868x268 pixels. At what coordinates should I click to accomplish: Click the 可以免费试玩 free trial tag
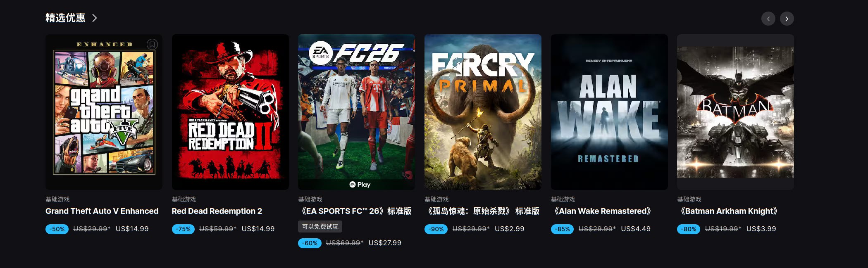320,227
